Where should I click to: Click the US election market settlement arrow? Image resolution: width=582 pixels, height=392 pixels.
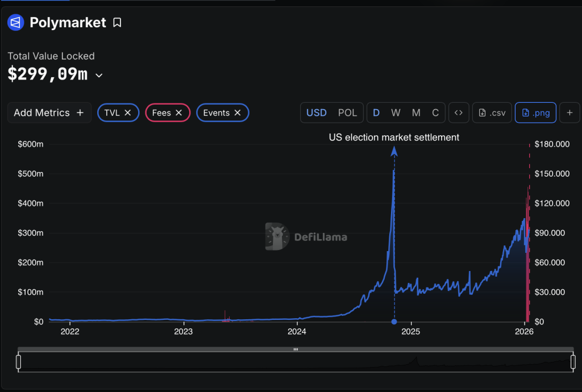(x=394, y=151)
